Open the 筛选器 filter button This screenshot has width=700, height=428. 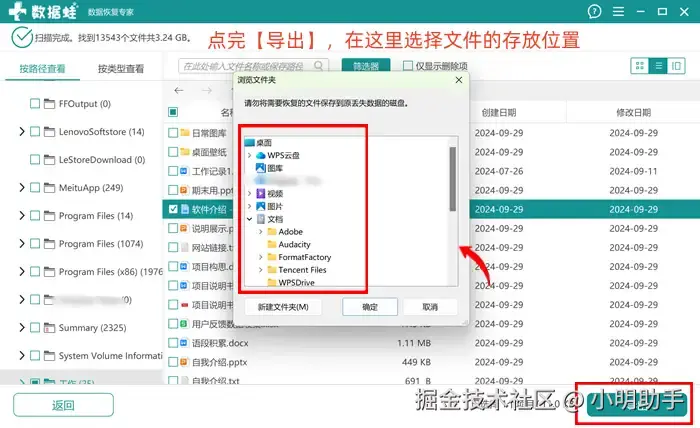point(366,66)
